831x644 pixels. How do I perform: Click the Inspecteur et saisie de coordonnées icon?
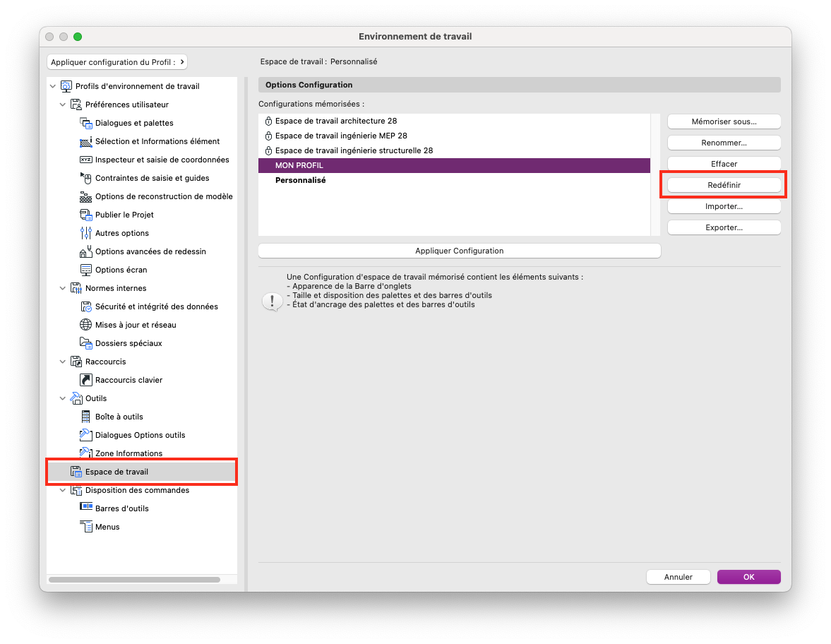pyautogui.click(x=86, y=160)
